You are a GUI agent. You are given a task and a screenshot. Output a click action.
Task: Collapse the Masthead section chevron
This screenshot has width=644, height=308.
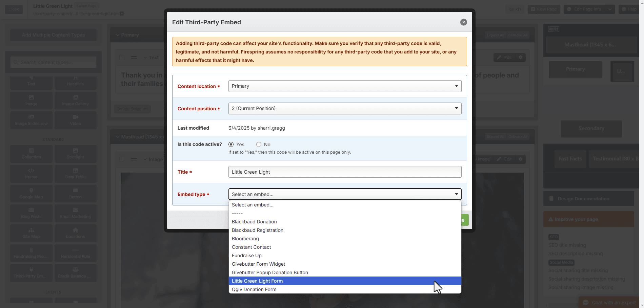tap(118, 137)
